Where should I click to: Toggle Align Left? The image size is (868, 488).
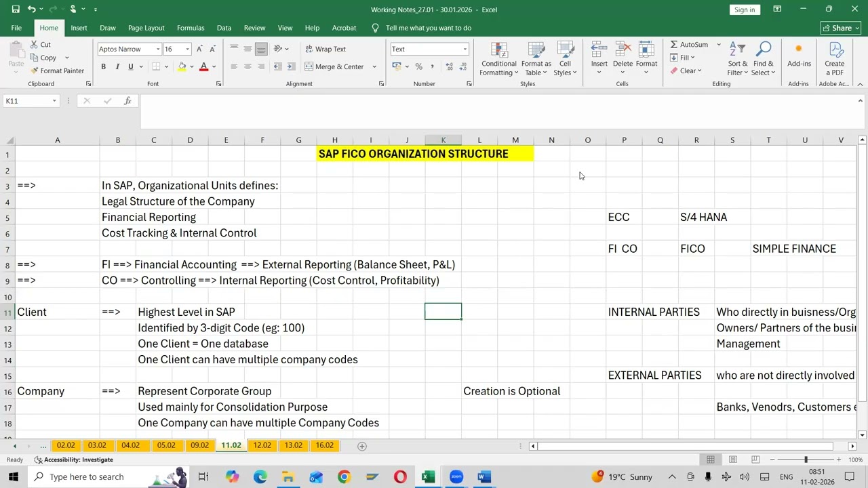click(234, 66)
